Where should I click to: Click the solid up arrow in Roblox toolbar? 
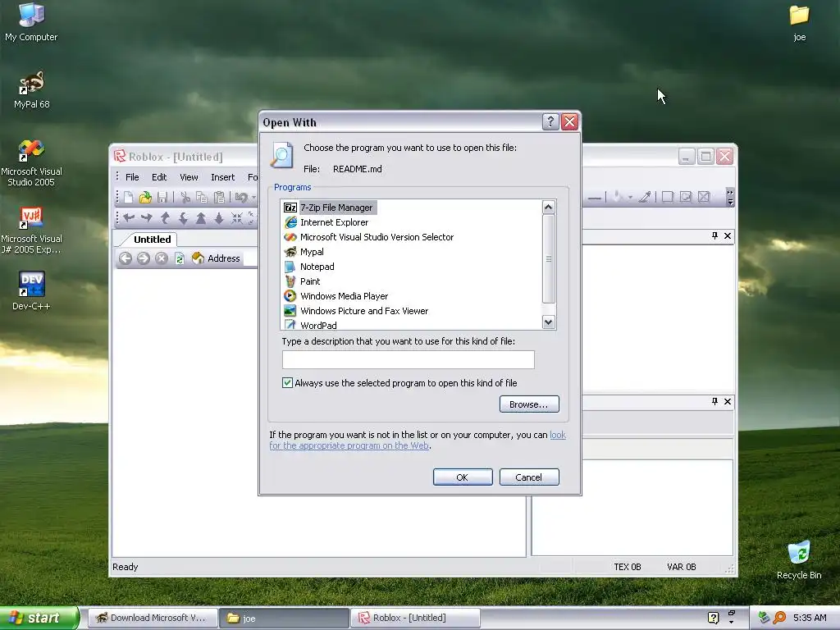click(x=201, y=218)
